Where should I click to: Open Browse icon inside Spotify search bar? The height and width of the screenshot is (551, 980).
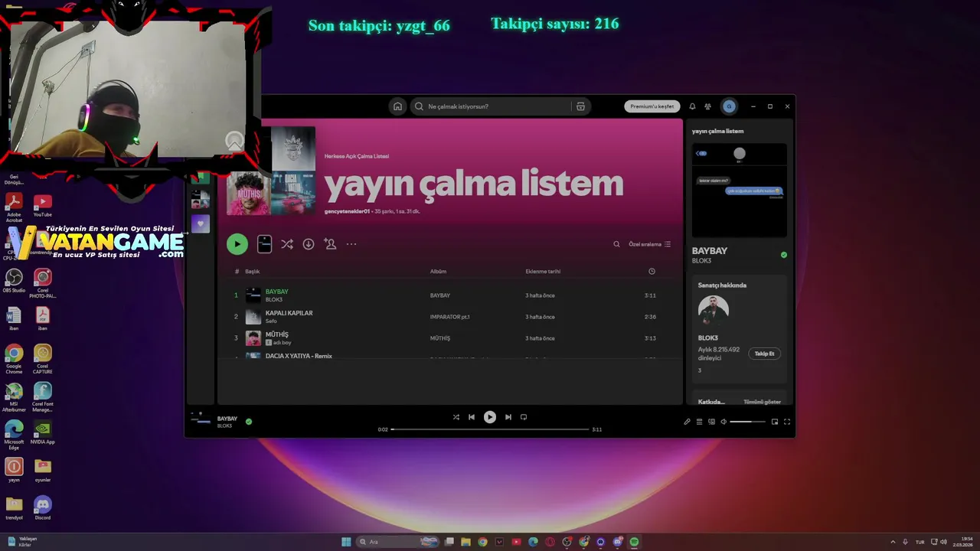[580, 106]
